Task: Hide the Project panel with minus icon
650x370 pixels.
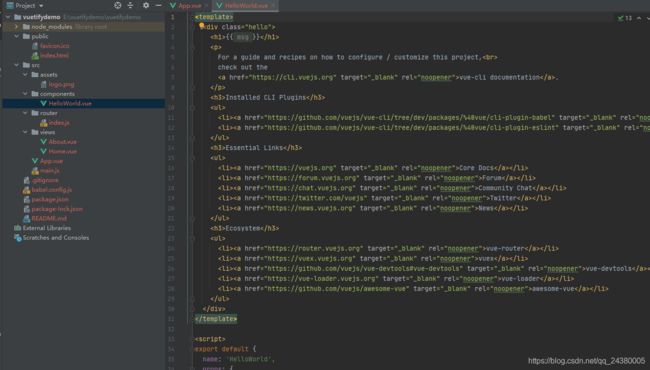Action: tap(158, 5)
